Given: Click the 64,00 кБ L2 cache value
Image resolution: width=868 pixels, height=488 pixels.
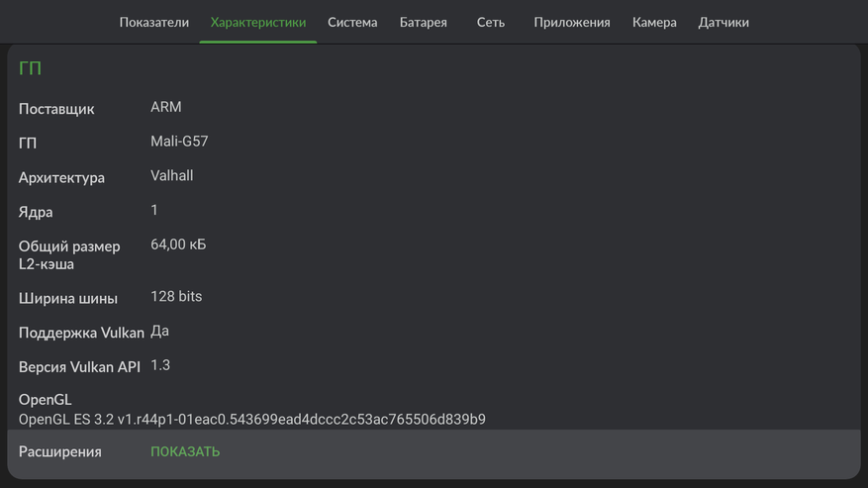Looking at the screenshot, I should tap(178, 244).
